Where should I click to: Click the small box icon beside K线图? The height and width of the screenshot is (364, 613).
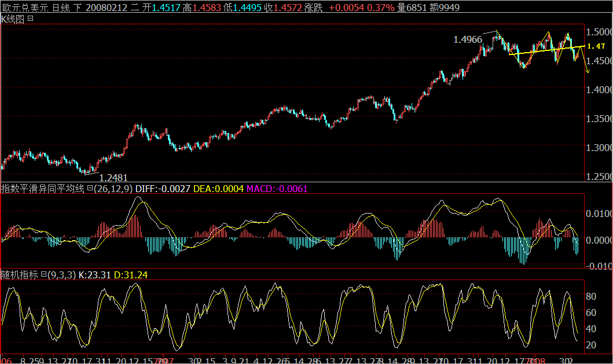tap(31, 19)
